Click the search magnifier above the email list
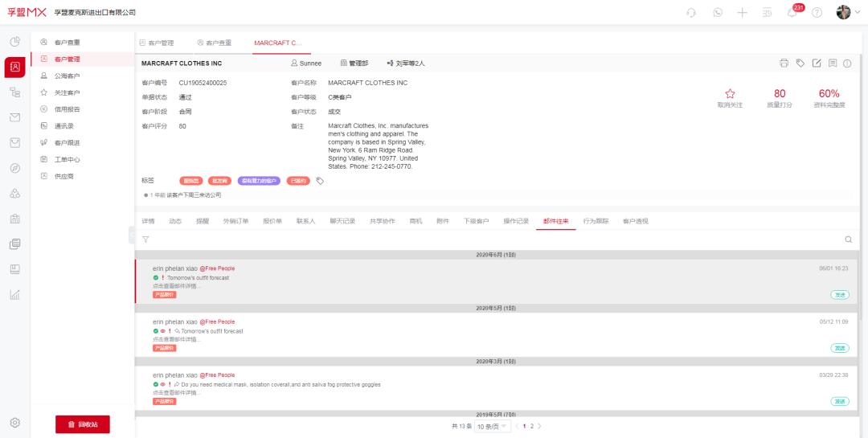Viewport: 868px width, 438px height. (x=849, y=239)
